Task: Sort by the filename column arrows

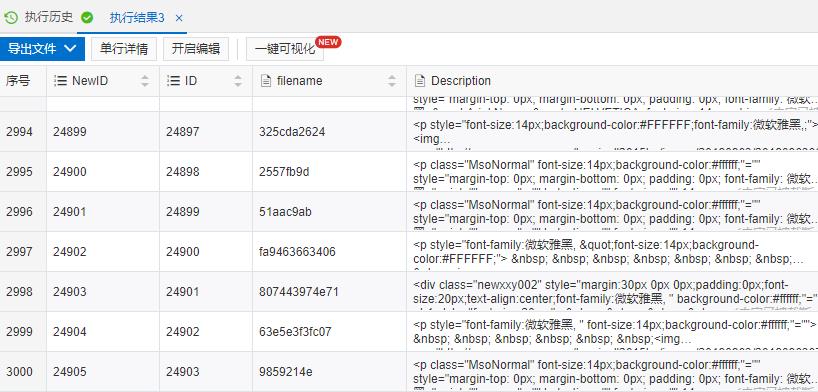Action: [392, 81]
